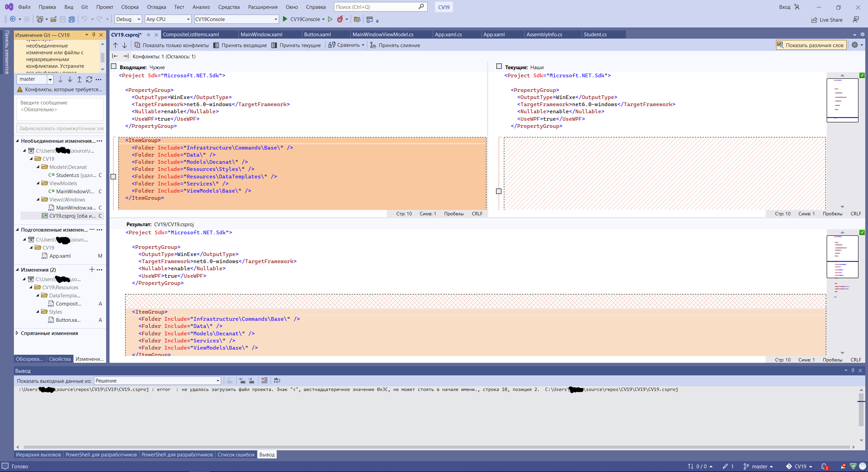
Task: Toggle word wrap in Output window
Action: tap(277, 380)
